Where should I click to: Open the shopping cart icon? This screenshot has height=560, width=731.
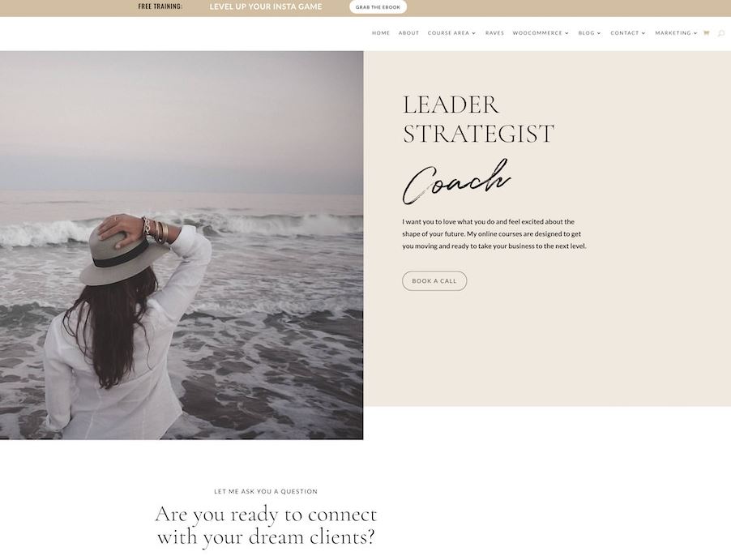tap(707, 33)
